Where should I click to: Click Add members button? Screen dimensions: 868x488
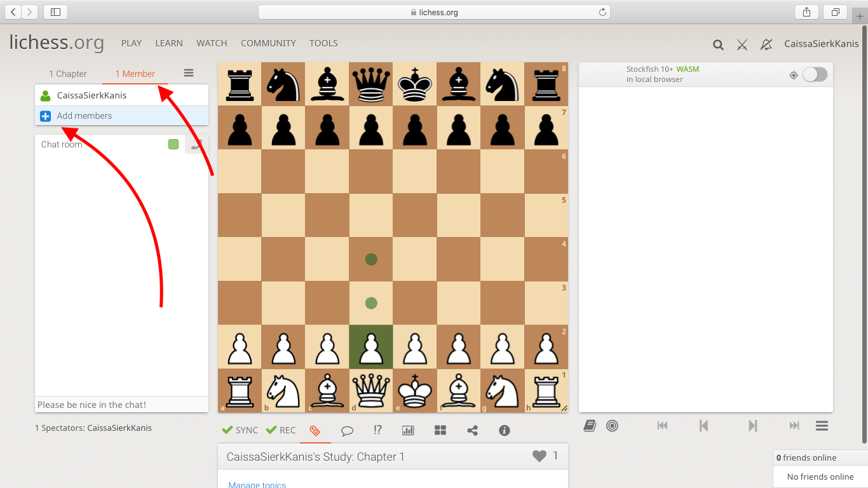(x=84, y=116)
